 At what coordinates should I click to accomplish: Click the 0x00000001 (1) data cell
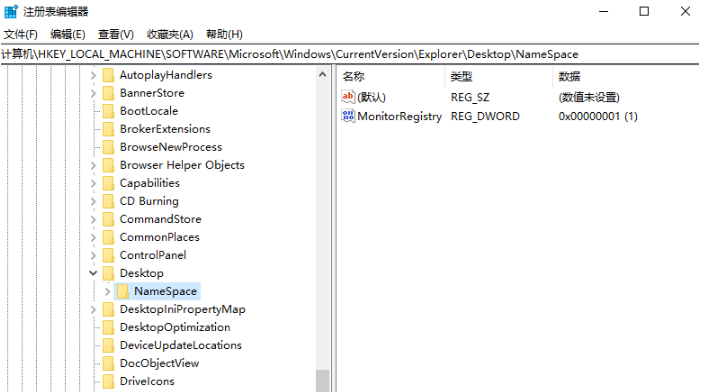point(598,116)
